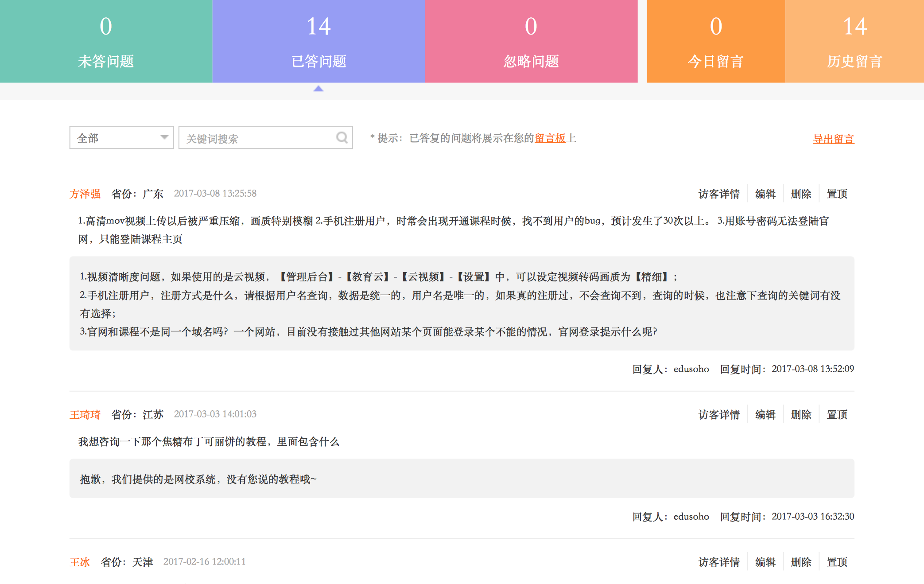The height and width of the screenshot is (584, 924).
Task: Open the user name 王琦琦
Action: click(x=85, y=414)
